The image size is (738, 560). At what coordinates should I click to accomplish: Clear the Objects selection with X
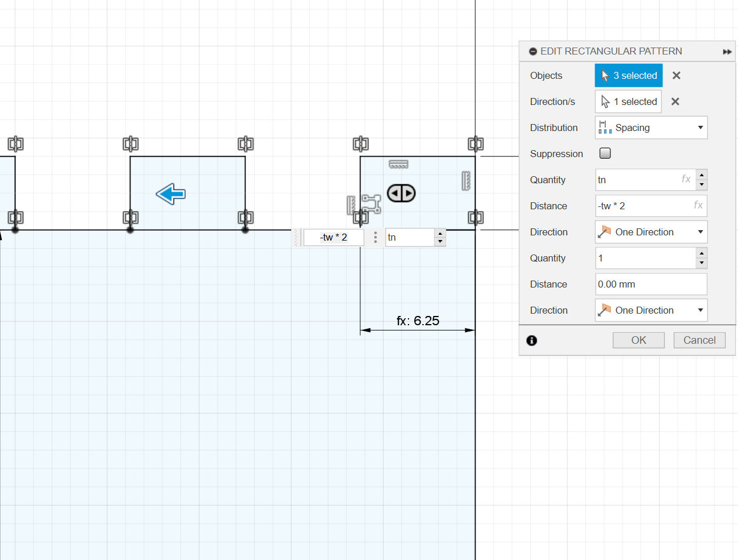(676, 75)
